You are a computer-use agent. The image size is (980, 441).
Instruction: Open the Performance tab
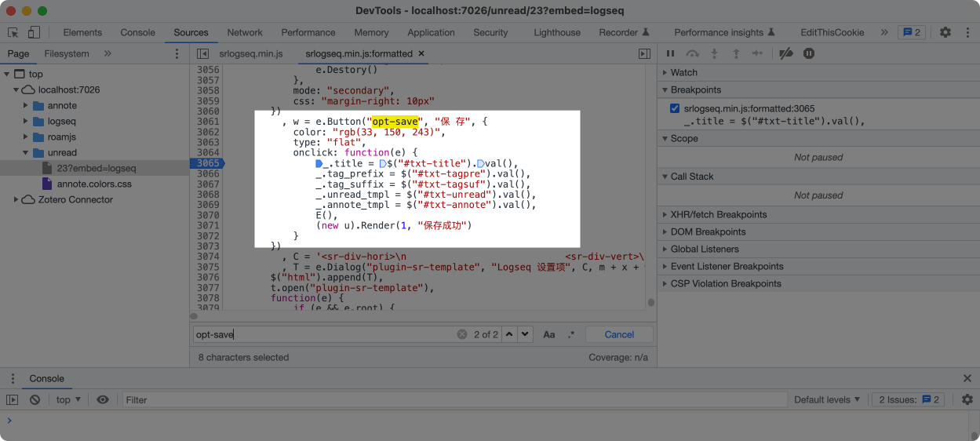(x=308, y=32)
